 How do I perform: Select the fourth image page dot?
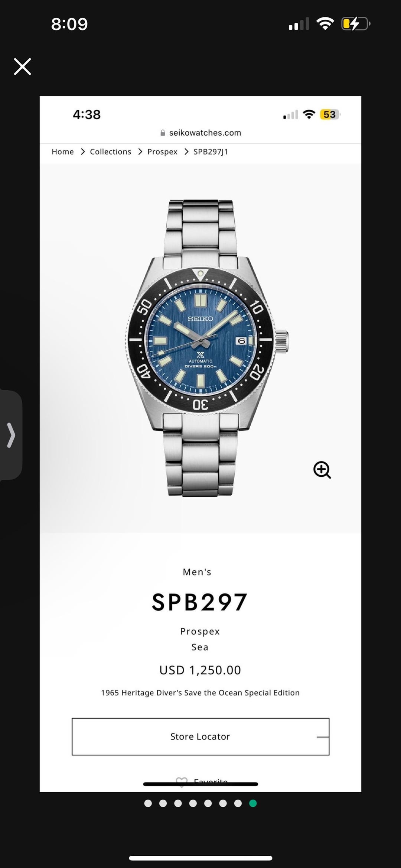point(193,803)
